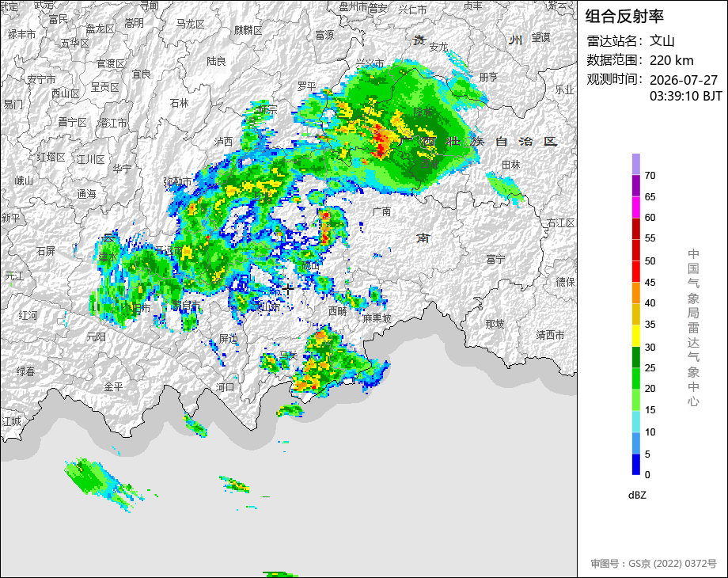
Task: Click the 审图号 GS京 (2022) 0372号 text
Action: point(654,563)
